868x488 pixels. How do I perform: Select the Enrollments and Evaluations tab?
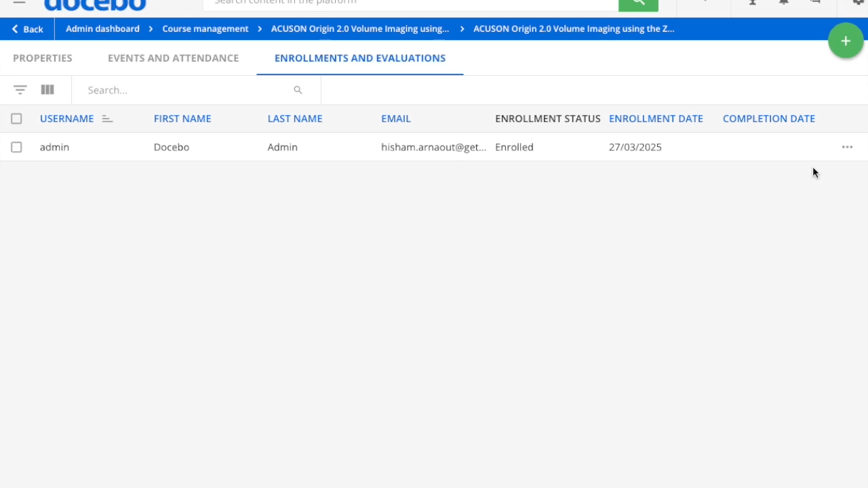pyautogui.click(x=360, y=58)
